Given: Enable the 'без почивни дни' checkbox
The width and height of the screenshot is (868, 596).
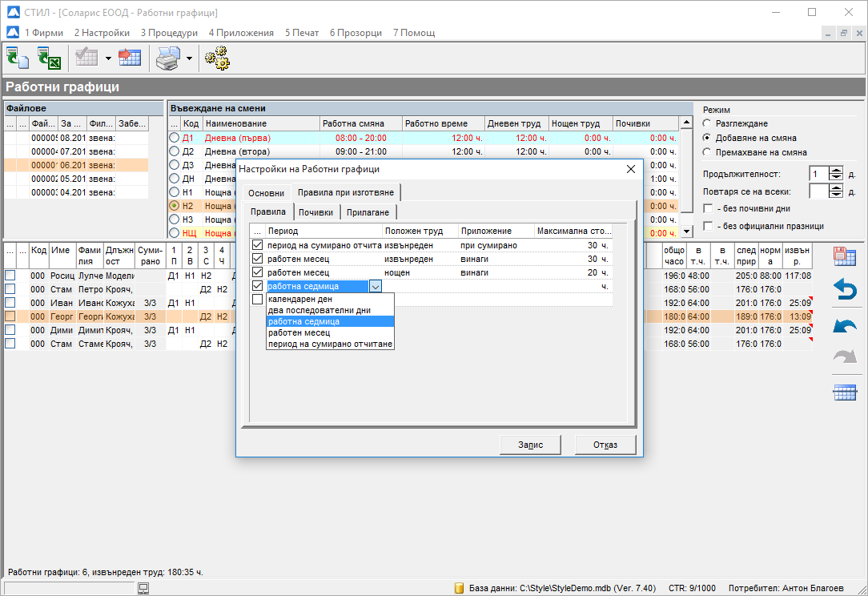Looking at the screenshot, I should (x=708, y=209).
